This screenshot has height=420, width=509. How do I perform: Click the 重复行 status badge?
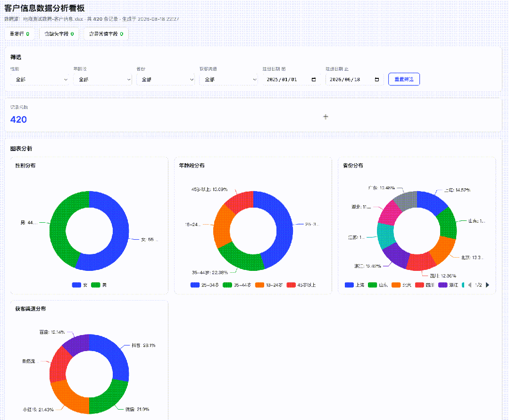(x=19, y=34)
